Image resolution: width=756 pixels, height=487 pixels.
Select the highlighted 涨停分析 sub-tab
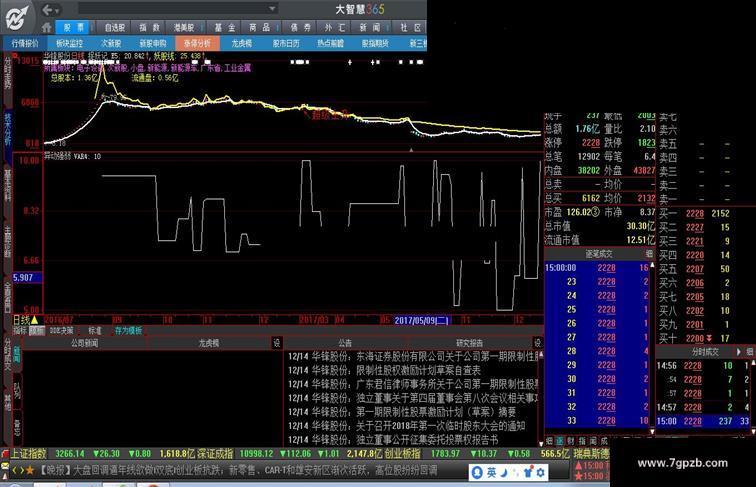click(x=198, y=43)
